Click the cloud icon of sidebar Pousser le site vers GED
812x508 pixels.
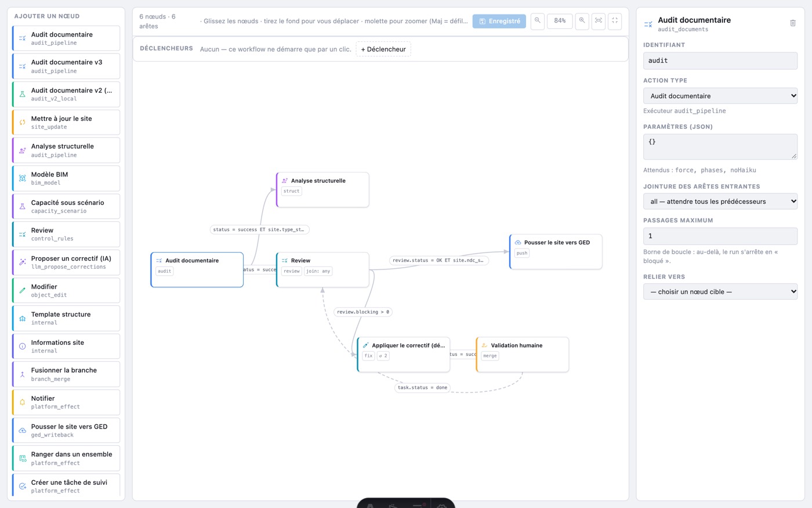[x=22, y=430]
